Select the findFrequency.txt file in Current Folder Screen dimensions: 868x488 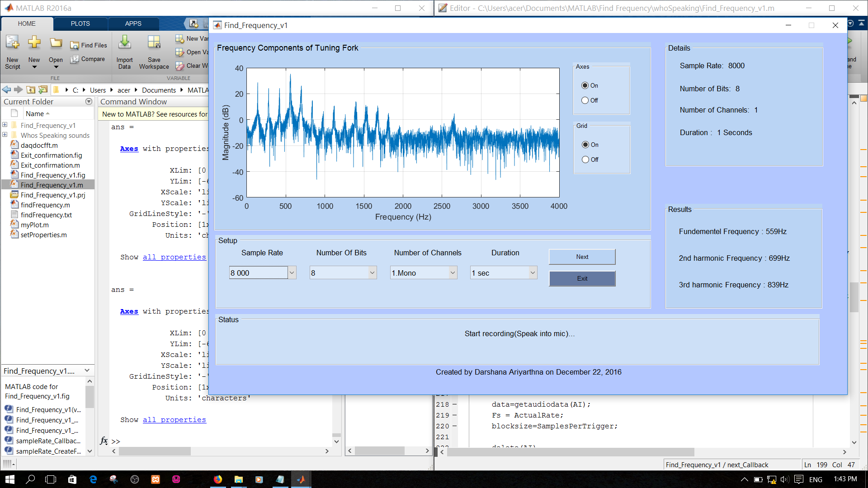point(46,215)
